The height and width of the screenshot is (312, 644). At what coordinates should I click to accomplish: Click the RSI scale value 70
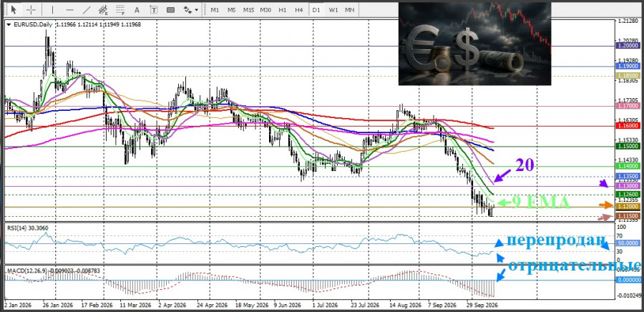pos(620,235)
